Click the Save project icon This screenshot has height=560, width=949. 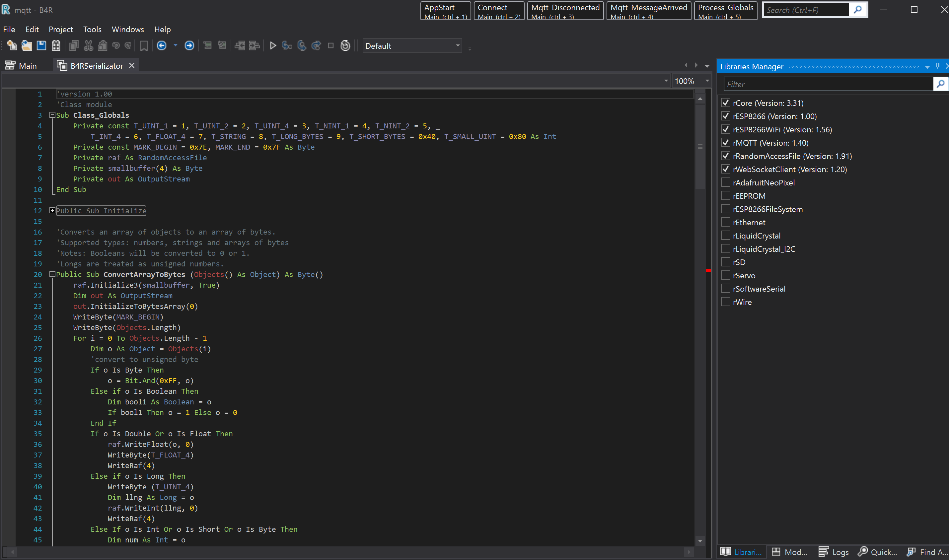click(41, 46)
